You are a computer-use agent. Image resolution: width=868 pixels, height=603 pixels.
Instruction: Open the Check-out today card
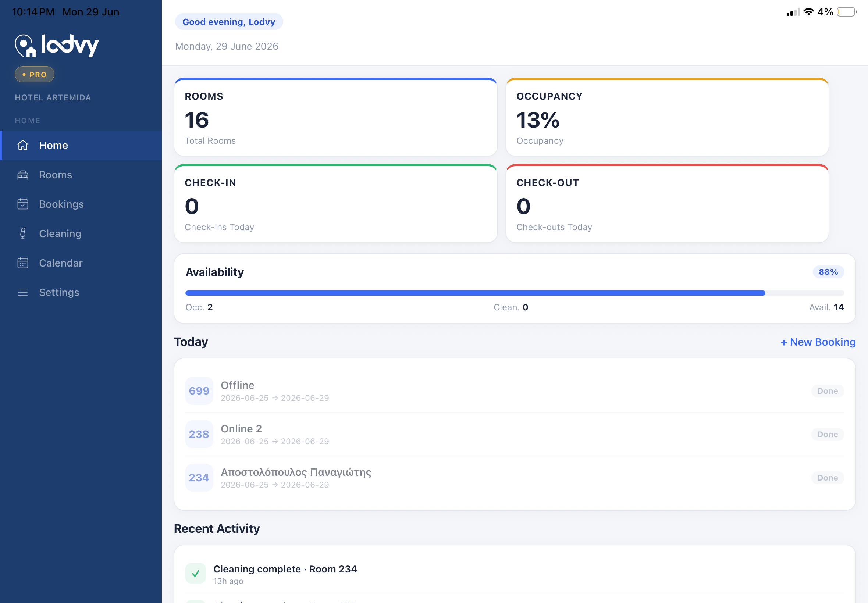point(667,204)
